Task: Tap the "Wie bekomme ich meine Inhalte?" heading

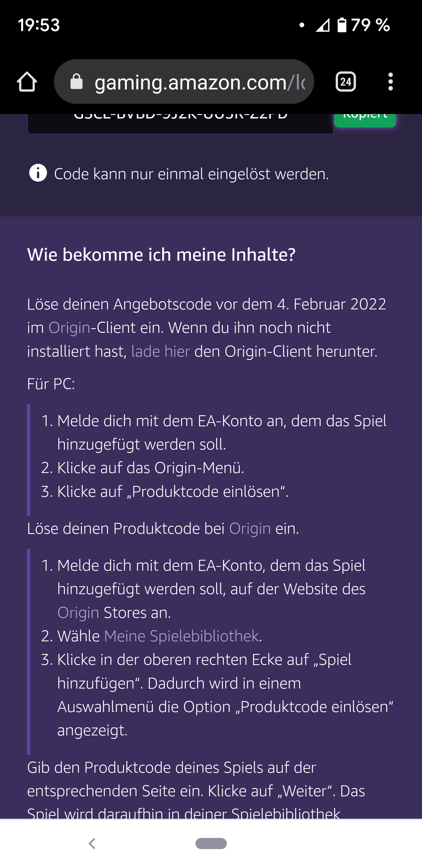Action: tap(161, 255)
